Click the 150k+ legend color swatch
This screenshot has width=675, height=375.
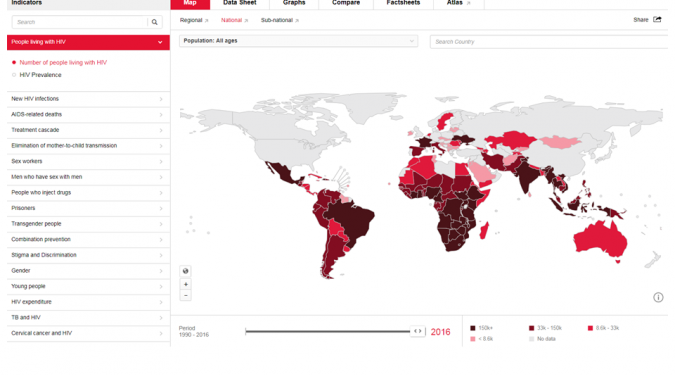coord(473,328)
